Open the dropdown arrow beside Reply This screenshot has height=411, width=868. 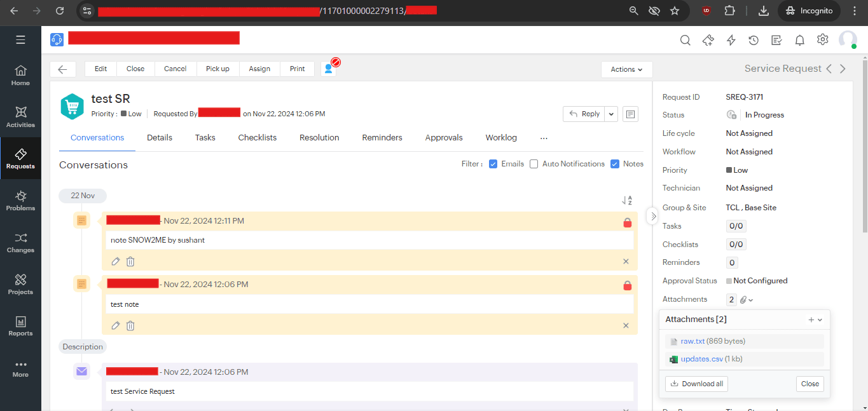(x=611, y=114)
